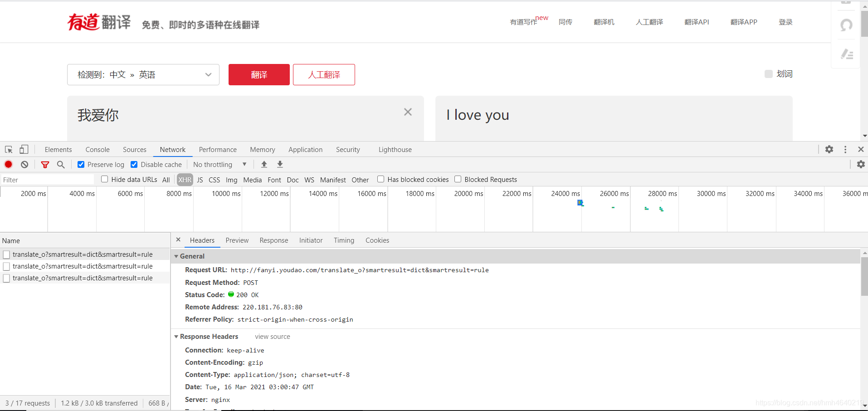Image resolution: width=868 pixels, height=411 pixels.
Task: Click the headset customer service icon
Action: (846, 25)
